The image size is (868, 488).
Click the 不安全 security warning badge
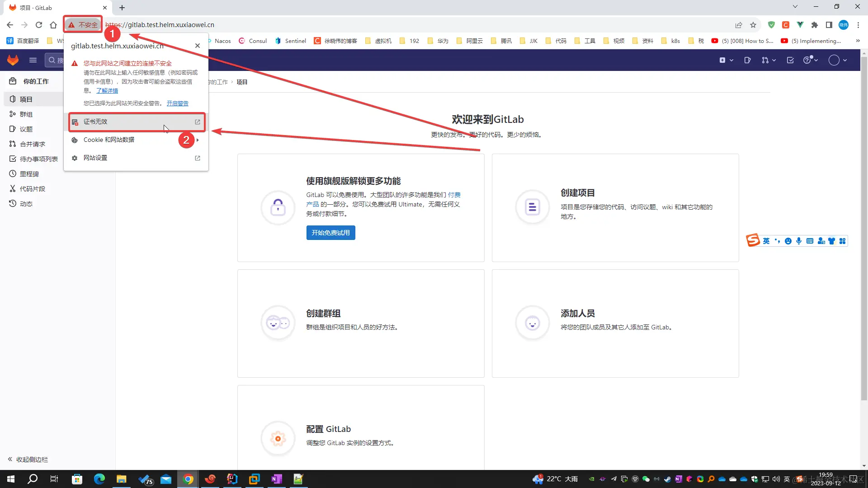tap(83, 25)
